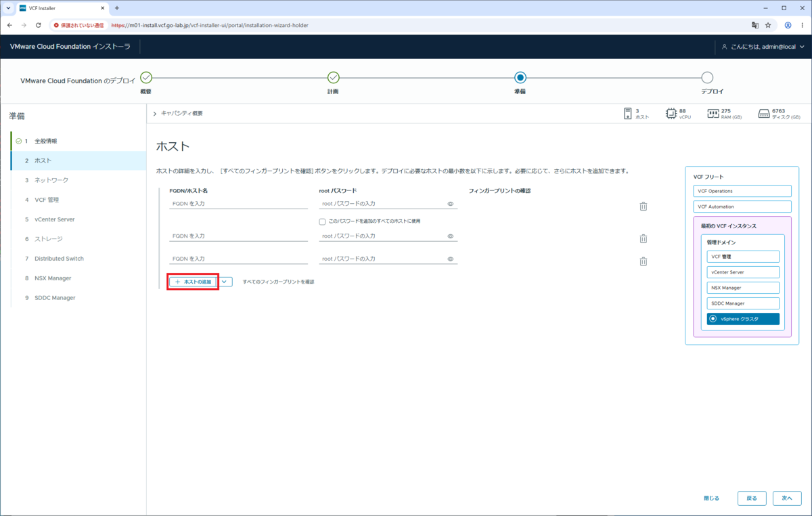This screenshot has height=516, width=812.
Task: Click the ホストの追加 button
Action: pyautogui.click(x=194, y=282)
